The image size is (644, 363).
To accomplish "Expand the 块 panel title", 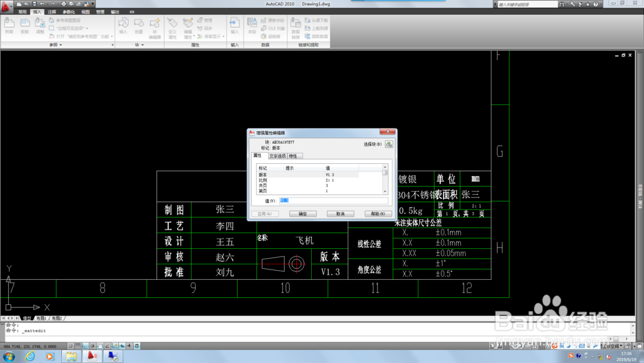I will 139,44.
